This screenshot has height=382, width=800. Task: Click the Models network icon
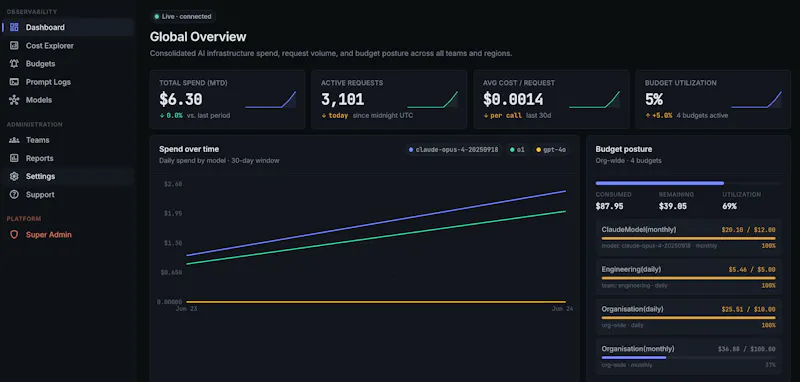(x=14, y=100)
